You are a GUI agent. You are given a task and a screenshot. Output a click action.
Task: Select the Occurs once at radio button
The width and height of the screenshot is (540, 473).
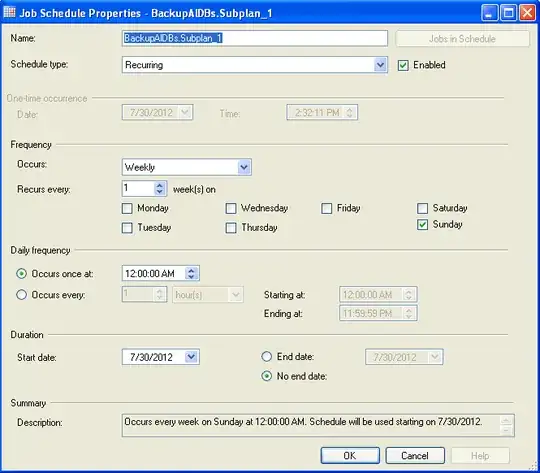coord(21,274)
